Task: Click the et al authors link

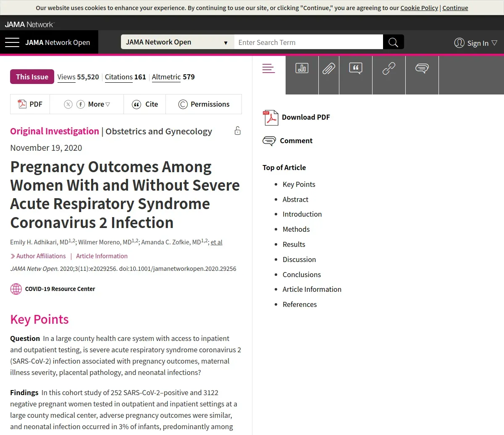Action: pos(217,242)
